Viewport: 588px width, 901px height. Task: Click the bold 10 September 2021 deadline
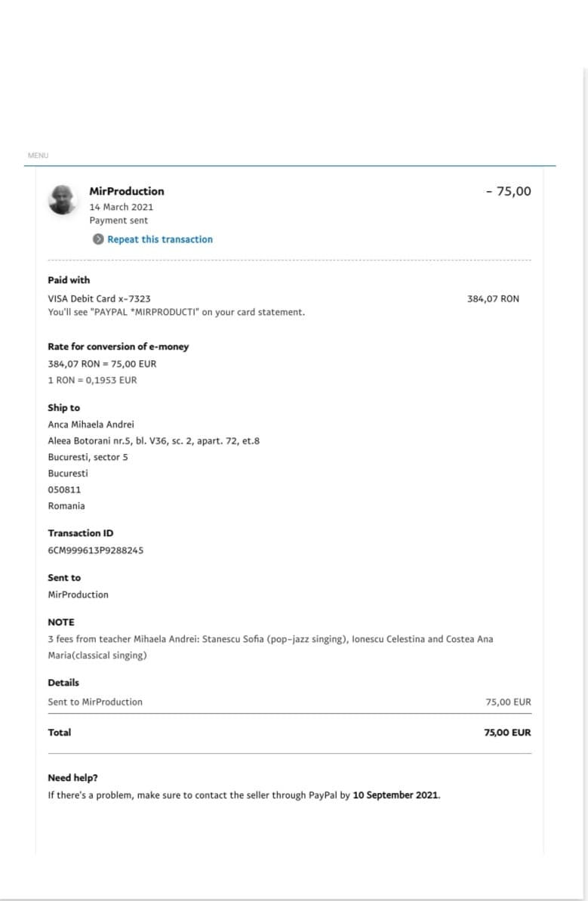pyautogui.click(x=396, y=795)
